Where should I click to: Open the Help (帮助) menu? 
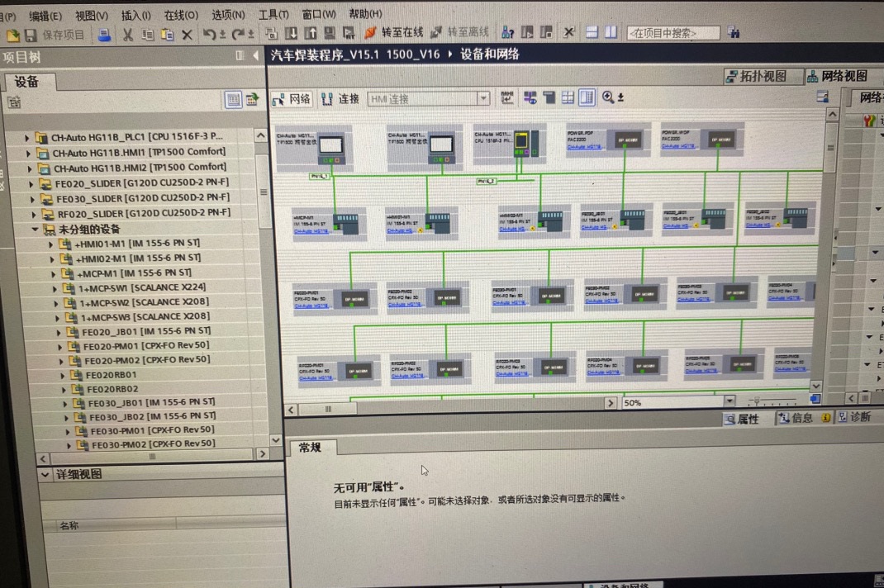(365, 13)
